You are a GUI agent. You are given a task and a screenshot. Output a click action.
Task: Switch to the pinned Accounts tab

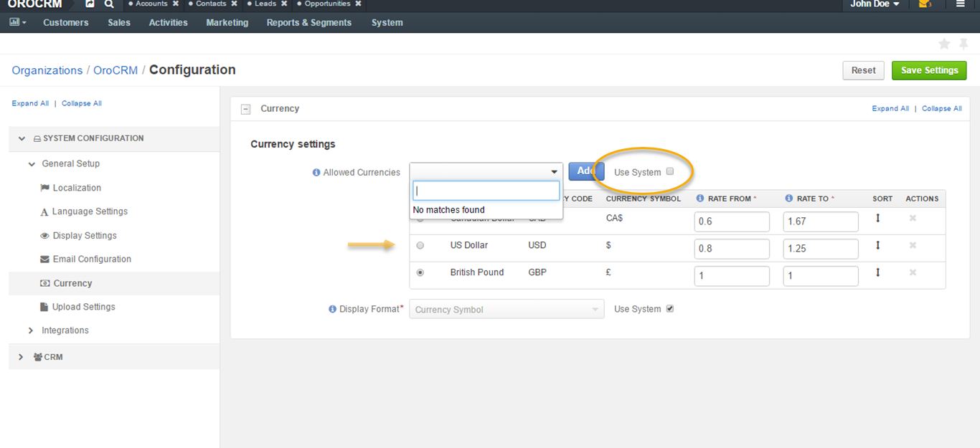(x=151, y=4)
